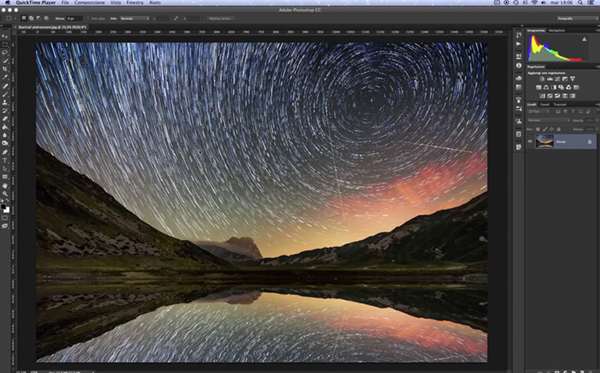This screenshot has width=600, height=373.
Task: Hide the Sfondo layer with eye icon
Action: tap(530, 142)
